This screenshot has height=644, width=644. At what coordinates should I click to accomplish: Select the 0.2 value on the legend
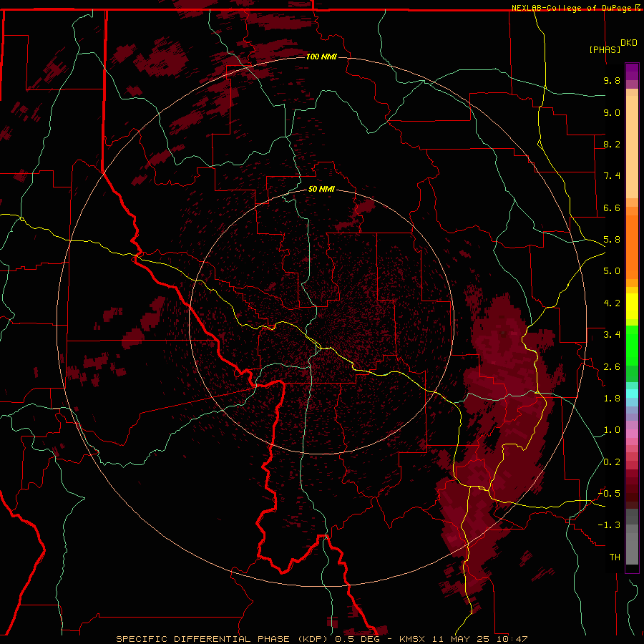(612, 462)
